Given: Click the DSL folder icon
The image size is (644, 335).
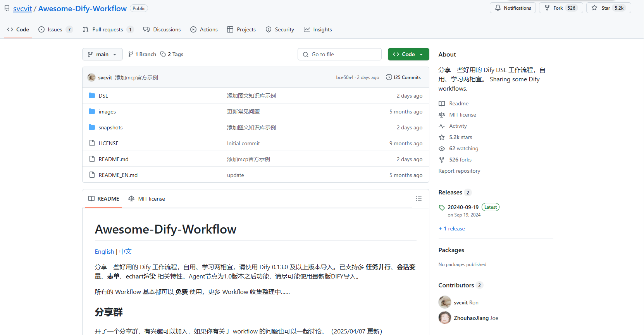Looking at the screenshot, I should coord(92,95).
